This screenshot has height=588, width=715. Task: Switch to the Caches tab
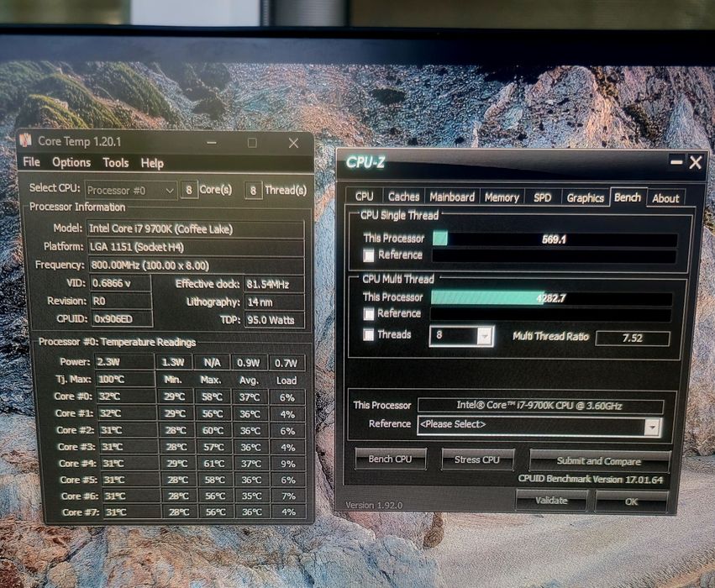(x=403, y=197)
